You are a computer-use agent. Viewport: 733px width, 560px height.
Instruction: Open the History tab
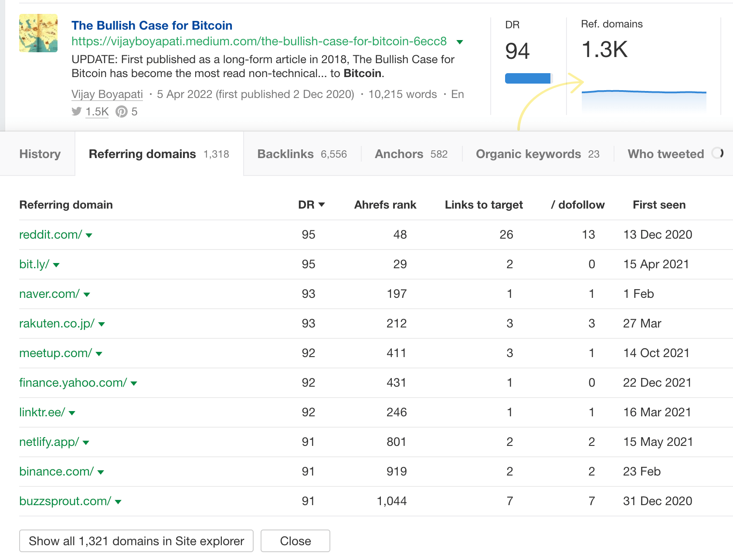(x=40, y=154)
